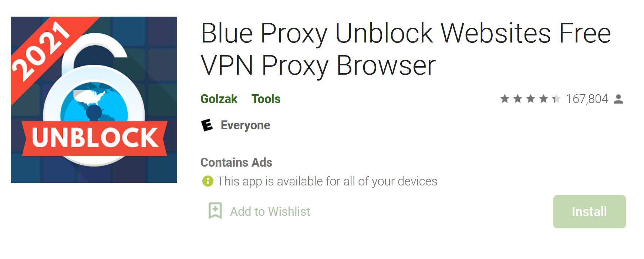Click the Everyone rating label

coord(245,125)
